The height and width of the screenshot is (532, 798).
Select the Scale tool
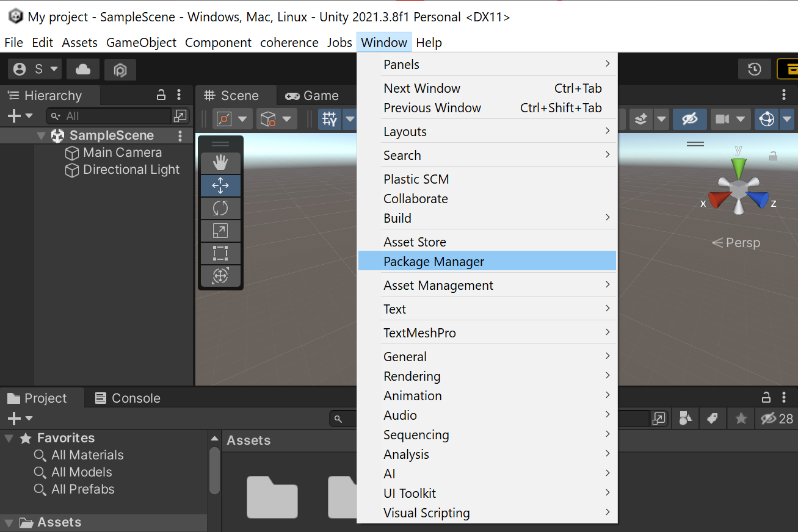(x=220, y=231)
